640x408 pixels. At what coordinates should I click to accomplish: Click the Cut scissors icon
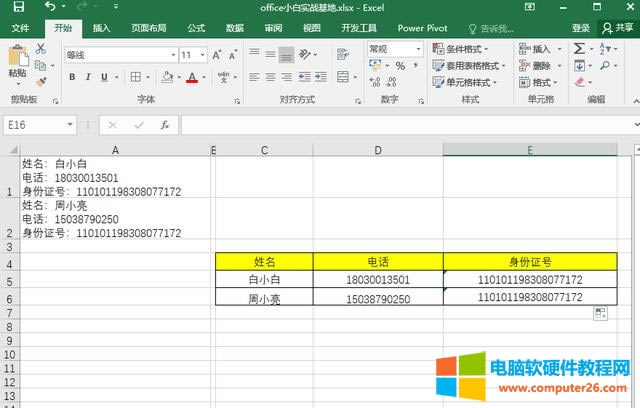click(41, 48)
